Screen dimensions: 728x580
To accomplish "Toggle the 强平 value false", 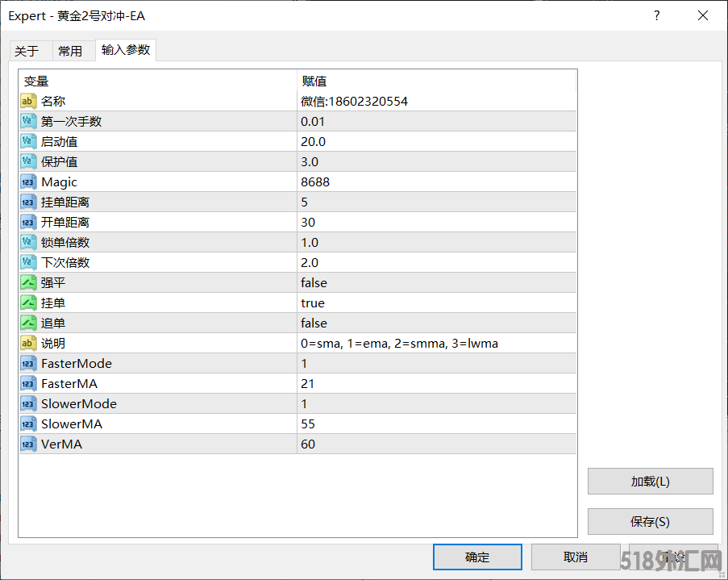I will [x=314, y=282].
